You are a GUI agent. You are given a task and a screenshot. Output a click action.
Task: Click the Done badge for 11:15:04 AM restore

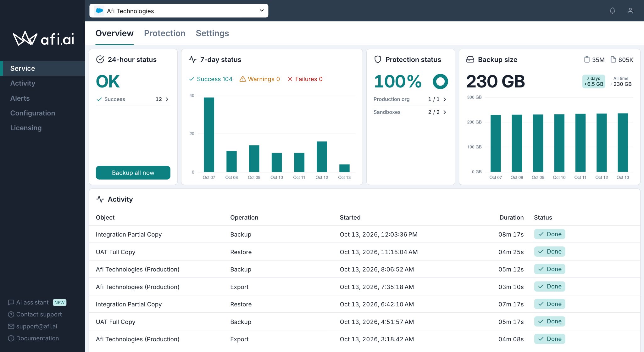[x=550, y=252]
